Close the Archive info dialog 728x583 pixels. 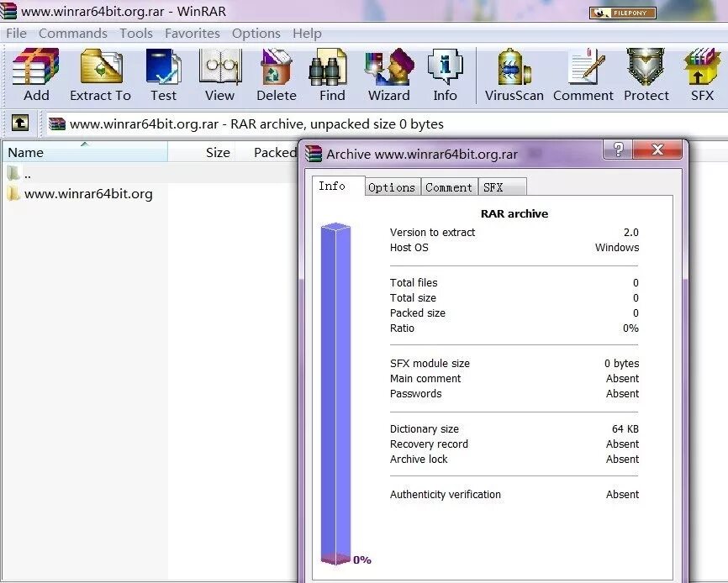tap(657, 150)
